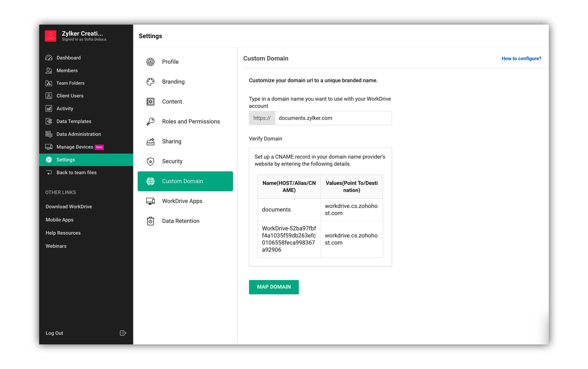Viewport: 588px width, 369px height.
Task: Open the Profile settings section
Action: click(170, 62)
